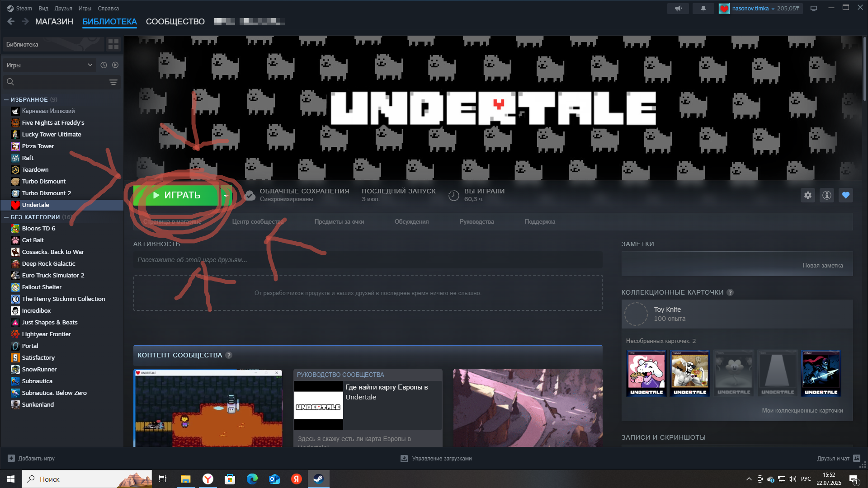Open the Игры menu in menu bar

[x=85, y=8]
